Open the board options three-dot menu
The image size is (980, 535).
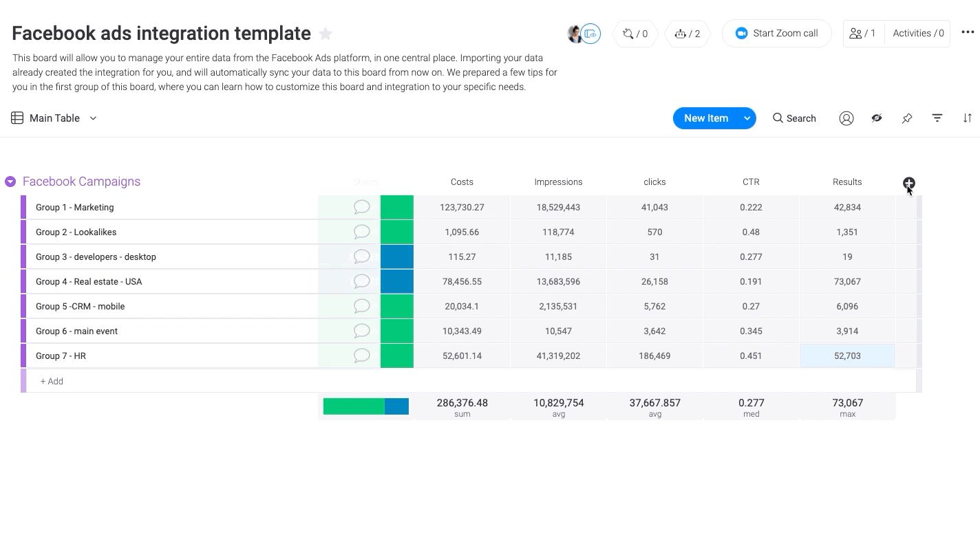click(x=968, y=33)
